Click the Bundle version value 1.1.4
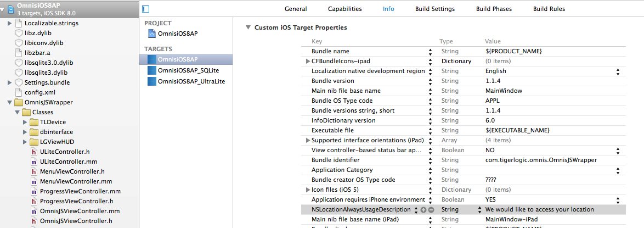This screenshot has width=644, height=228. coord(494,81)
